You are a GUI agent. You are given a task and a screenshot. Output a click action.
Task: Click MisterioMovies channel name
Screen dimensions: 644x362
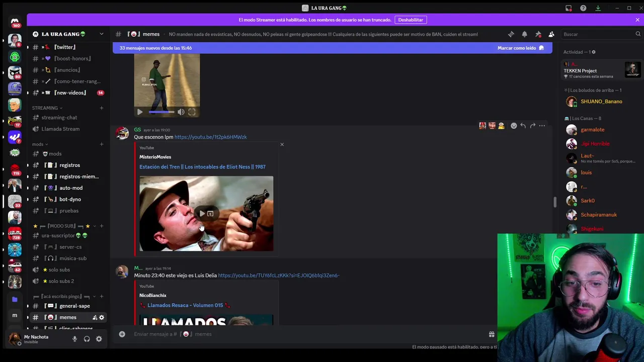[x=155, y=157]
